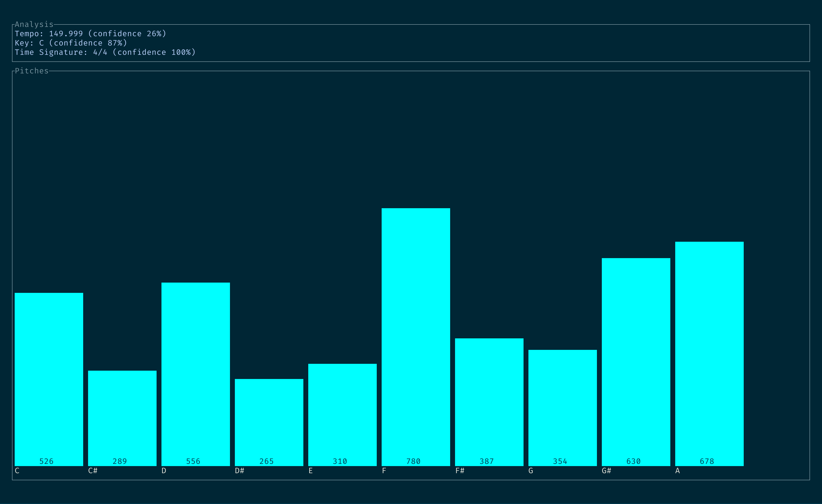Select the Time Signature line
Viewport: 822px width, 504px height.
point(105,52)
